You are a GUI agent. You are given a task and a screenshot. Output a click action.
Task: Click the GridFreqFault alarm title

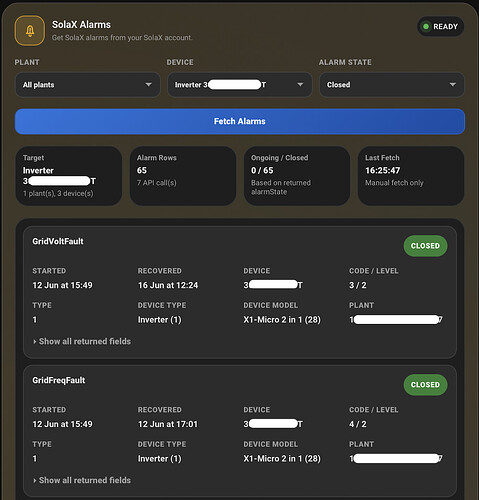[x=59, y=380]
